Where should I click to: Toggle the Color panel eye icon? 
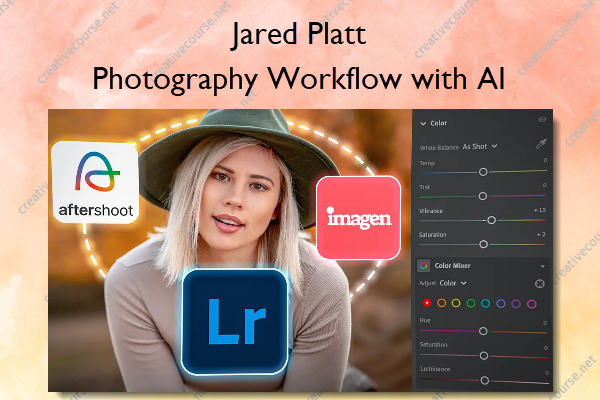pos(542,119)
